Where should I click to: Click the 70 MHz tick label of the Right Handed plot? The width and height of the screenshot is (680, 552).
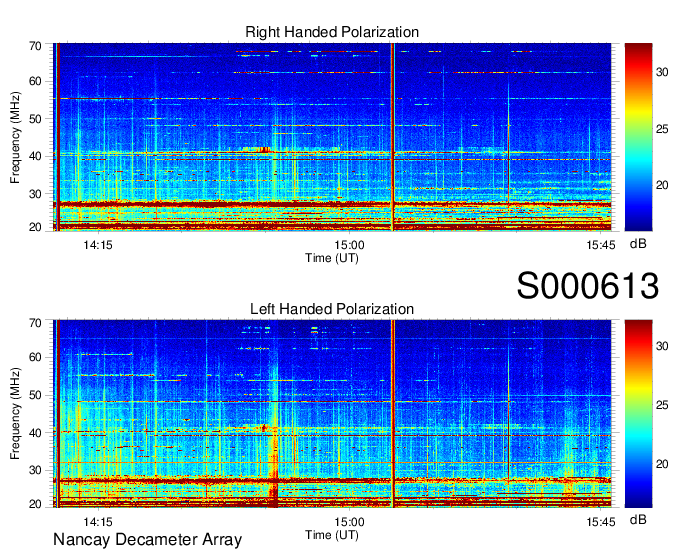(35, 46)
